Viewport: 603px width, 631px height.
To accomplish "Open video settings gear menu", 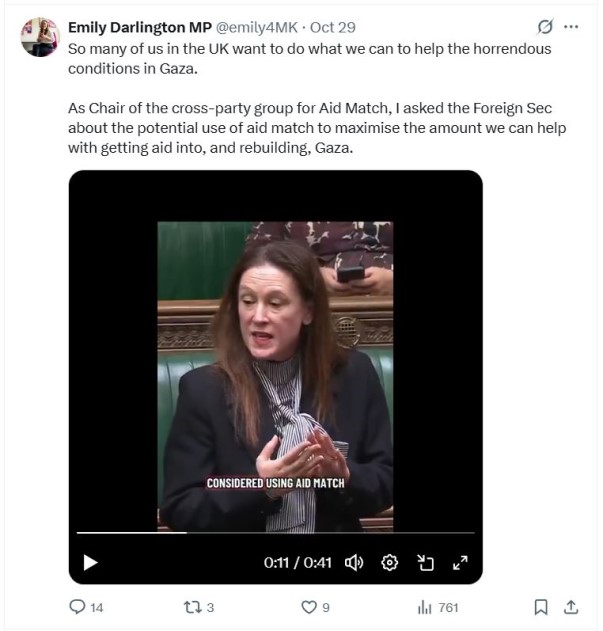I will 389,562.
